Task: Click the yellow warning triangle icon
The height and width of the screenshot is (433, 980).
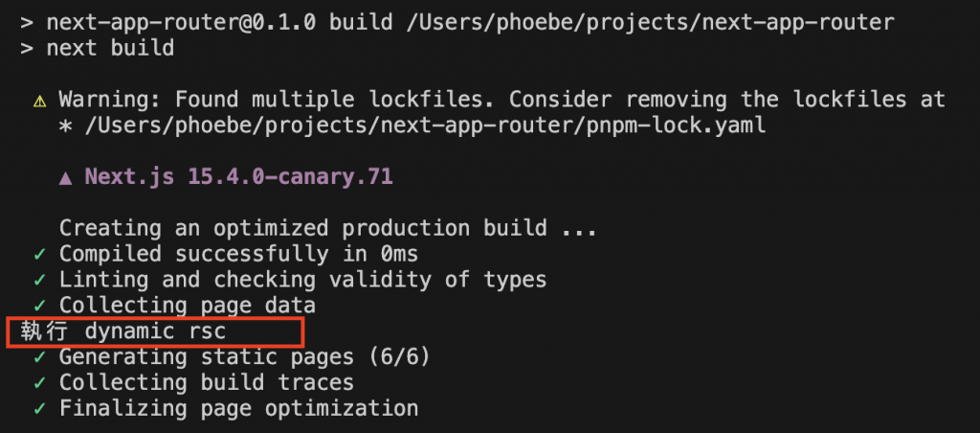Action: tap(40, 101)
